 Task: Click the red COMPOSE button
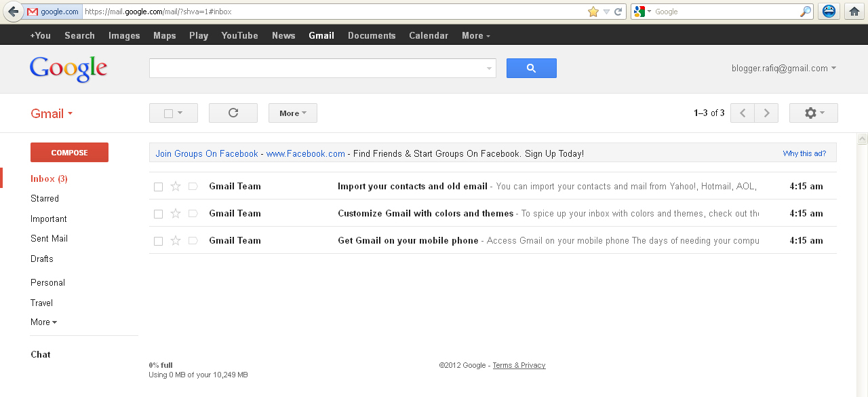pos(69,152)
